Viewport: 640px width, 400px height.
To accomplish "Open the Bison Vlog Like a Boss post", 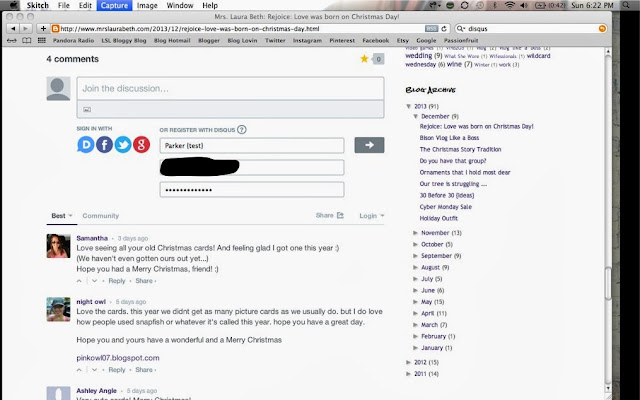I will coord(449,138).
